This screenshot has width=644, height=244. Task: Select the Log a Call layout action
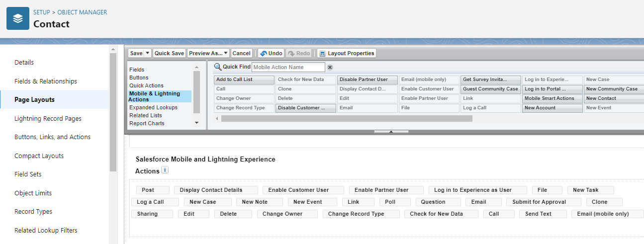[x=155, y=202]
